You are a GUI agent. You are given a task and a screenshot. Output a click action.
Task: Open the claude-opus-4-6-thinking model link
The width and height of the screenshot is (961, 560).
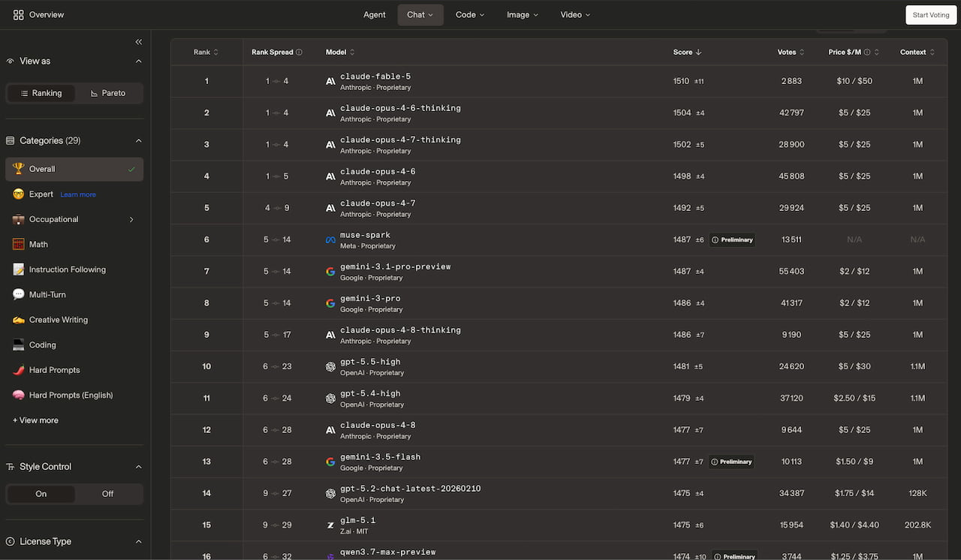click(400, 108)
